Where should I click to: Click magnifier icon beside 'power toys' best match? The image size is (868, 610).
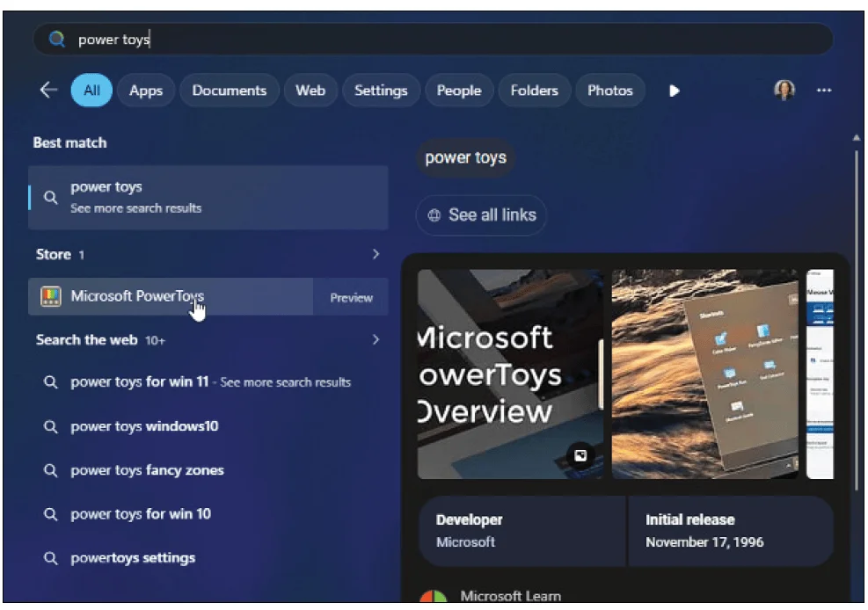(50, 198)
